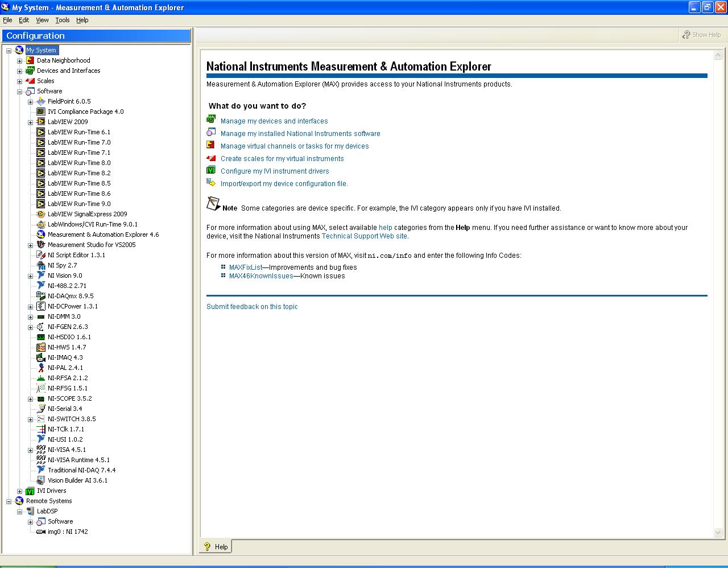The height and width of the screenshot is (568, 728).
Task: Expand the IVI Drivers node
Action: [x=19, y=491]
